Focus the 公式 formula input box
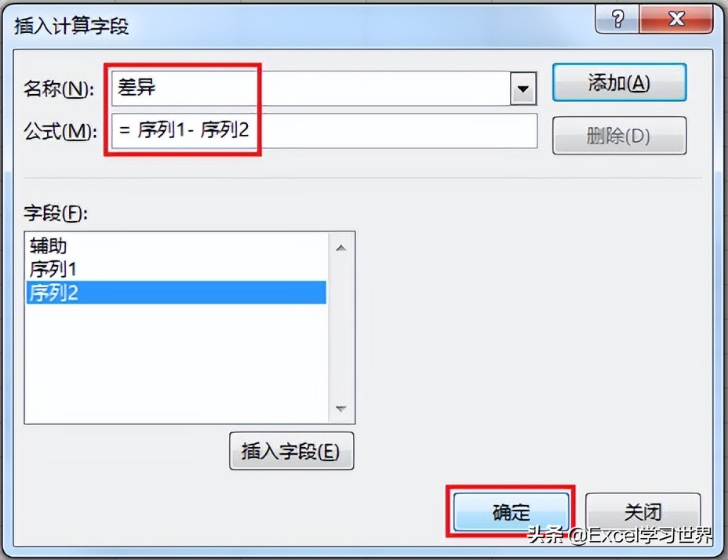Viewport: 728px width, 560px height. click(x=325, y=131)
